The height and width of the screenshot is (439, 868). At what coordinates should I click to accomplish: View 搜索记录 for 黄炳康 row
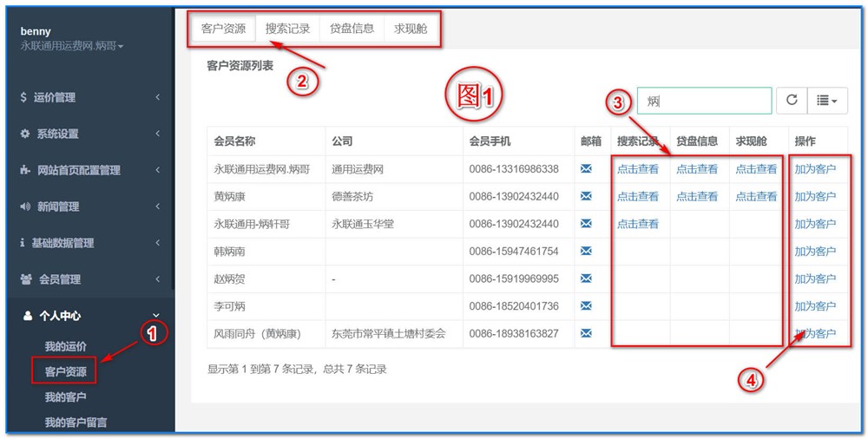click(638, 197)
